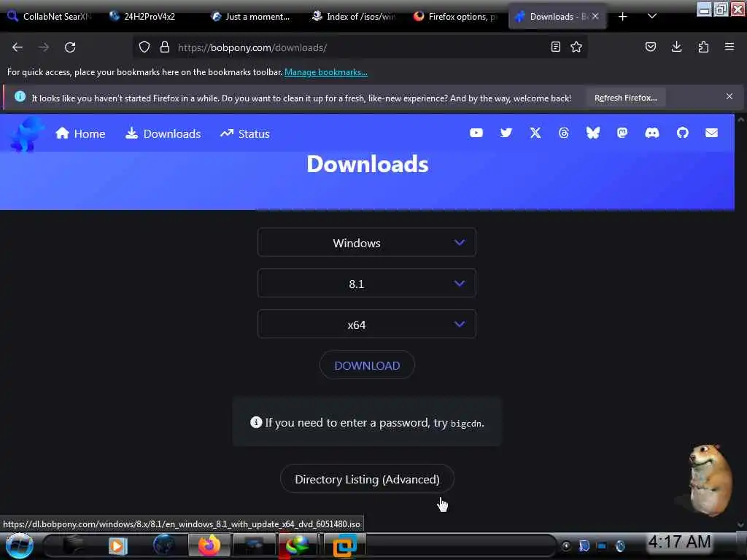Open the email envelope icon
The height and width of the screenshot is (560, 747).
(x=711, y=133)
